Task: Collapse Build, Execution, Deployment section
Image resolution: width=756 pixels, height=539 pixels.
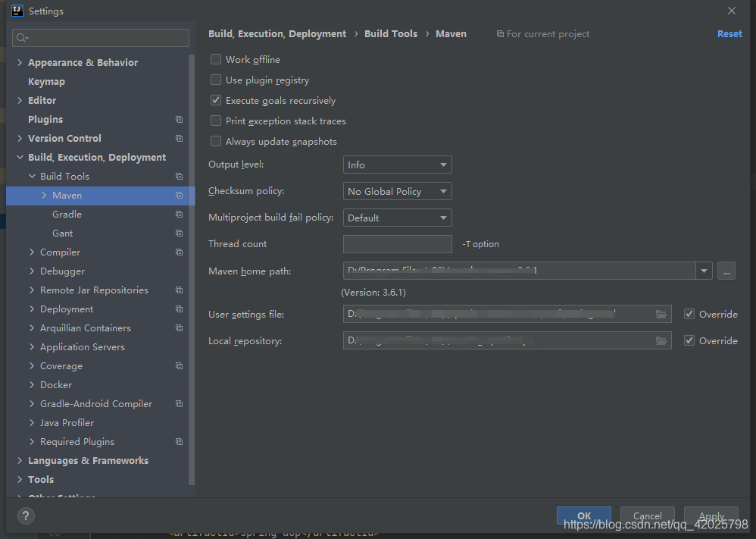Action: tap(20, 158)
